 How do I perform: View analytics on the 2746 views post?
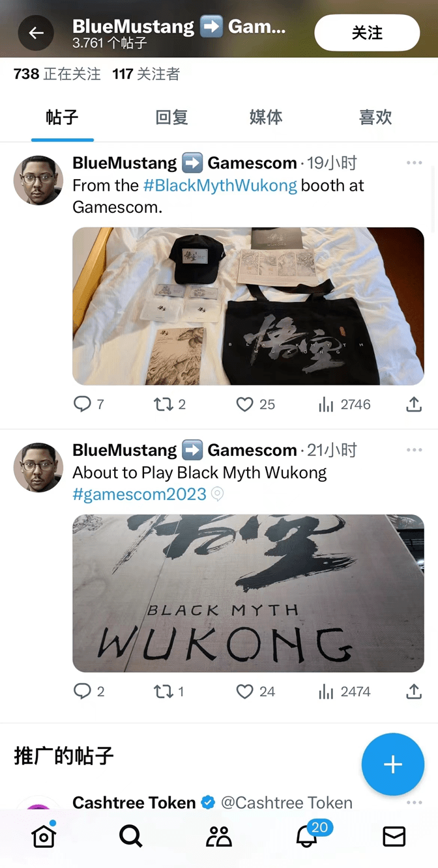tap(344, 404)
